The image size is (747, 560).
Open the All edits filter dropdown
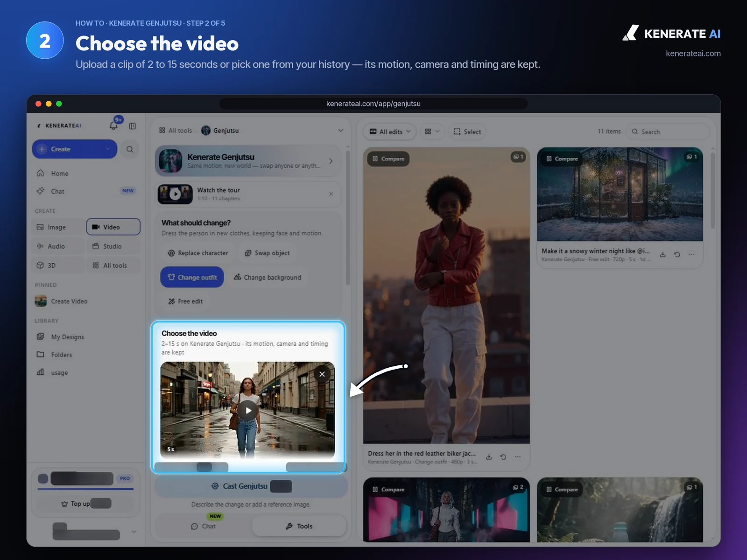(390, 132)
